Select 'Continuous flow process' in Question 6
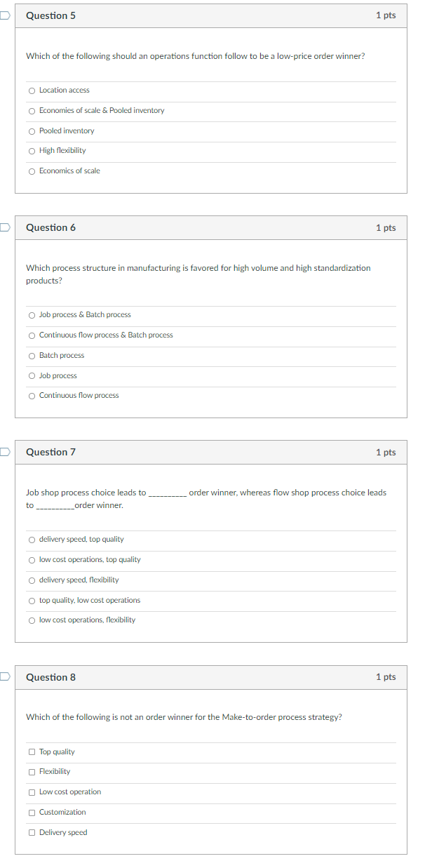Image resolution: width=432 pixels, height=868 pixels. click(x=32, y=395)
